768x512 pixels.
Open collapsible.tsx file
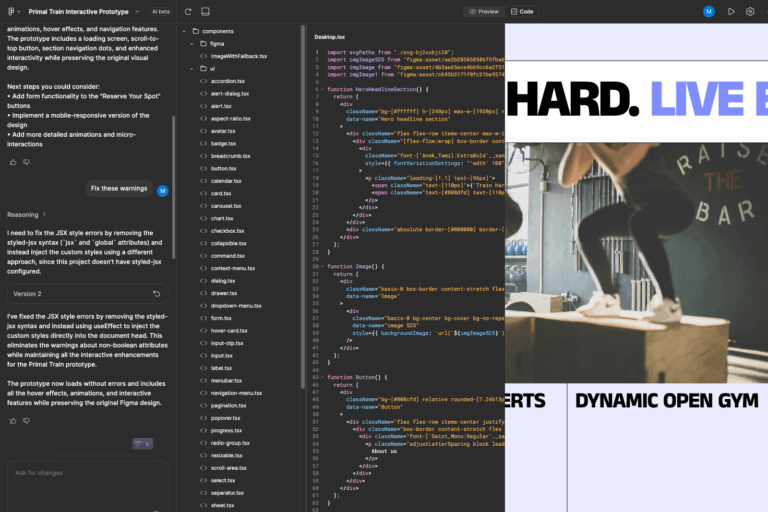pyautogui.click(x=228, y=244)
